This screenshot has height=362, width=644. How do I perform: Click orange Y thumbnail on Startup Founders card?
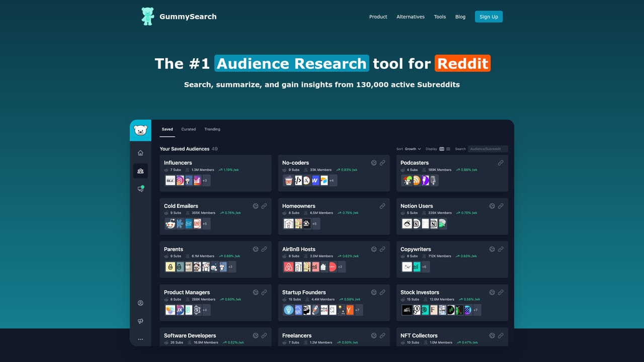tap(350, 310)
